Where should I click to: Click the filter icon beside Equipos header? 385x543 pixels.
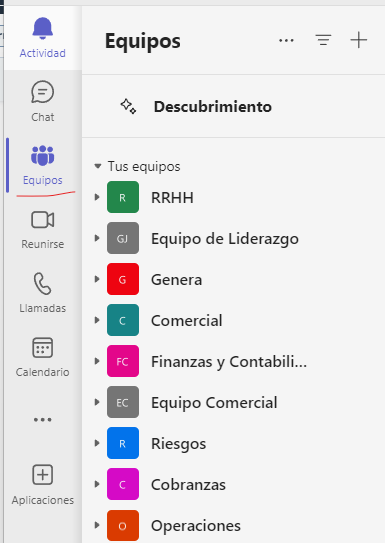tap(323, 40)
